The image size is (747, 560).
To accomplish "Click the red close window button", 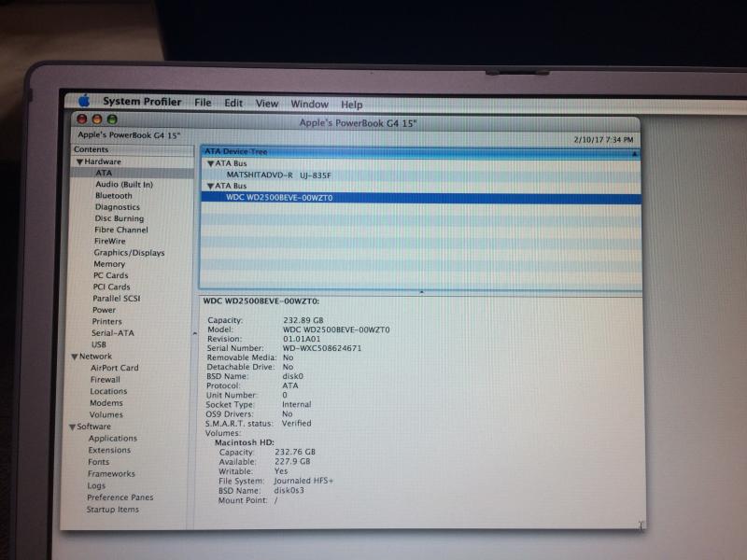I will tap(82, 119).
